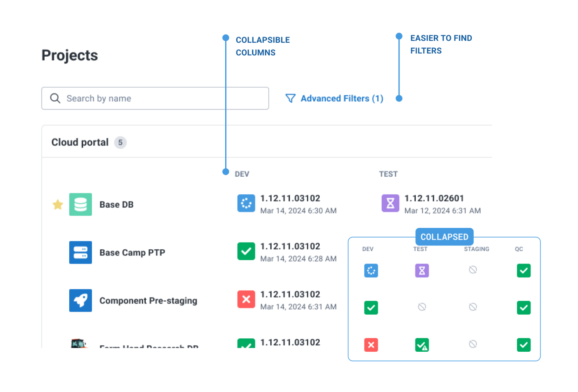The height and width of the screenshot is (392, 578).
Task: Click Base DB's purple hourglass TEST status
Action: tap(390, 203)
